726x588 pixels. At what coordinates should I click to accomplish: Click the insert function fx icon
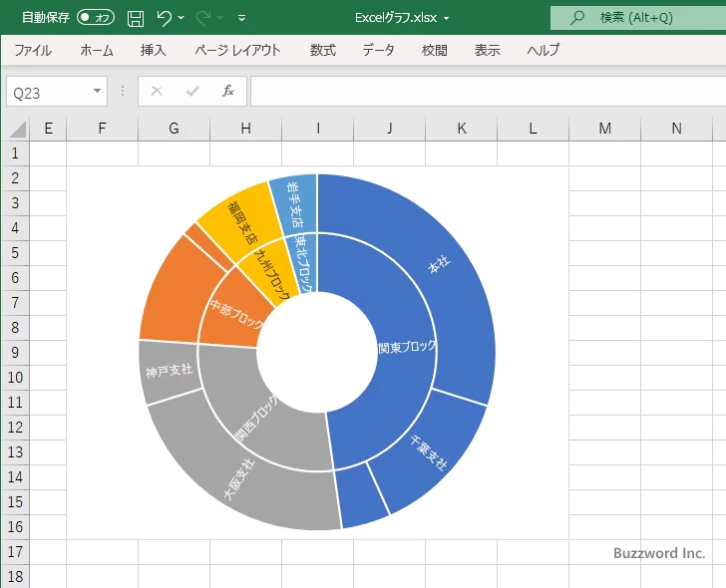pos(228,91)
